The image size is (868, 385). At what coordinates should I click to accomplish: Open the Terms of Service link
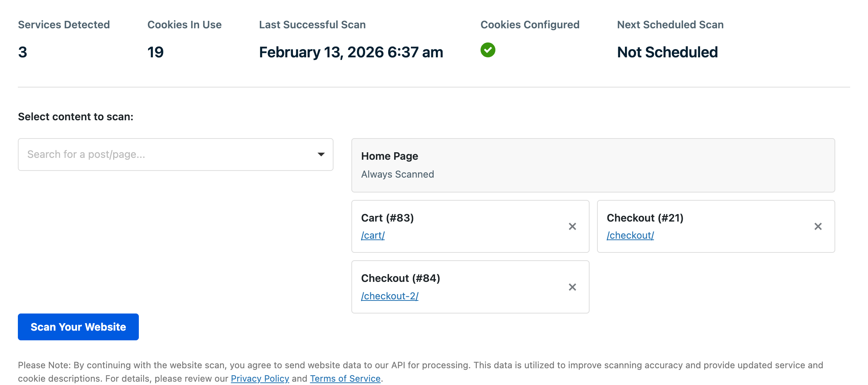pos(345,378)
